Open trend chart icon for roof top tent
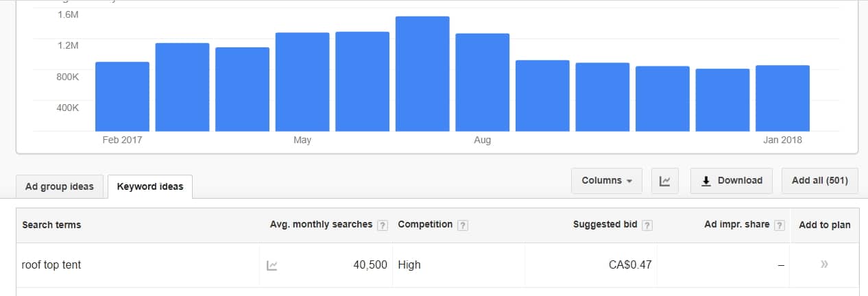The height and width of the screenshot is (296, 868). coord(272,265)
